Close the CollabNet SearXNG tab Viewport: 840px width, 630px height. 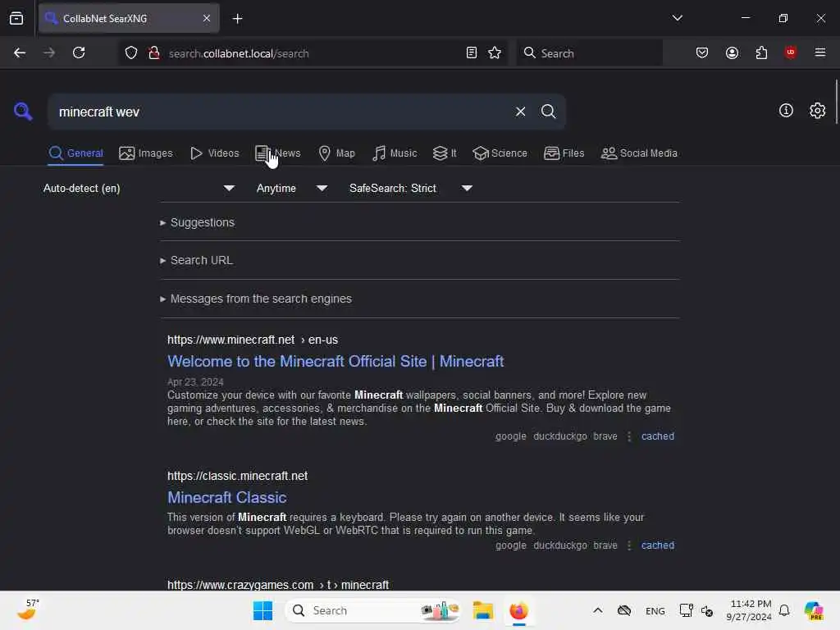(x=207, y=18)
